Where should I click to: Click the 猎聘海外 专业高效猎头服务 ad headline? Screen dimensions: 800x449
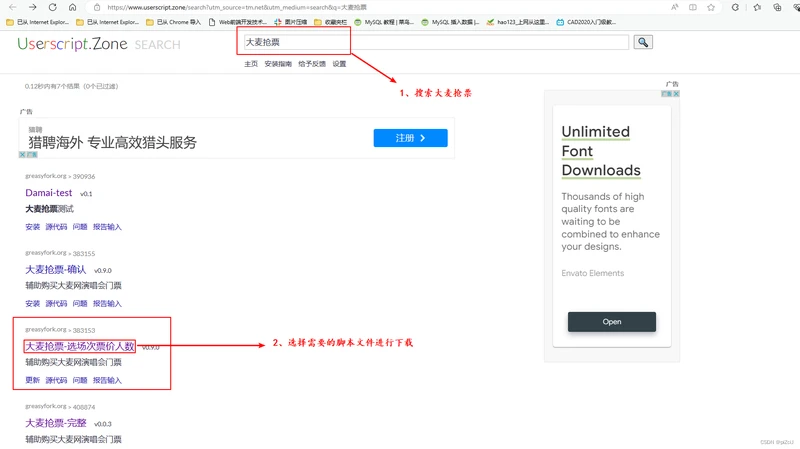pyautogui.click(x=112, y=142)
